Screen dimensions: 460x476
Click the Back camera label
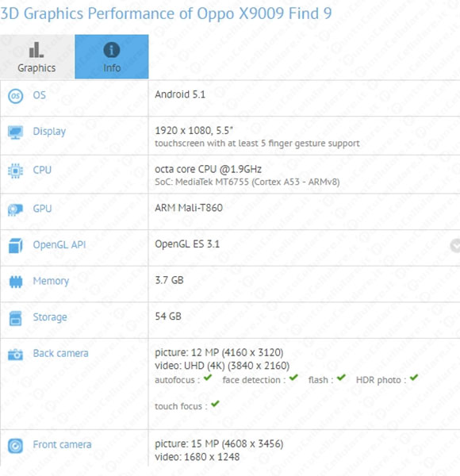[x=61, y=353]
